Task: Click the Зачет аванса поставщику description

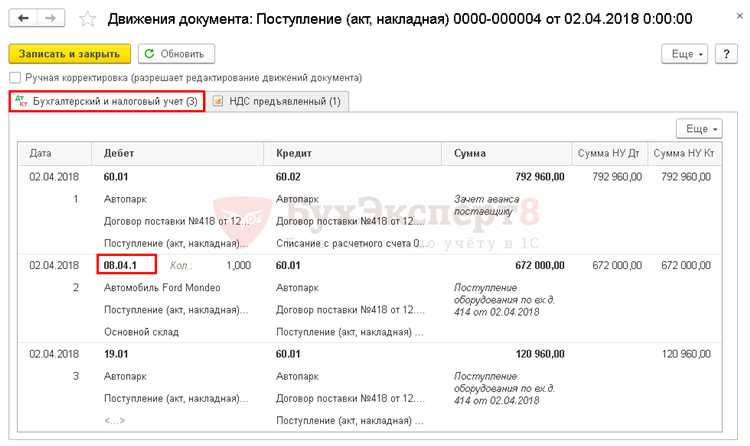Action: click(x=486, y=205)
